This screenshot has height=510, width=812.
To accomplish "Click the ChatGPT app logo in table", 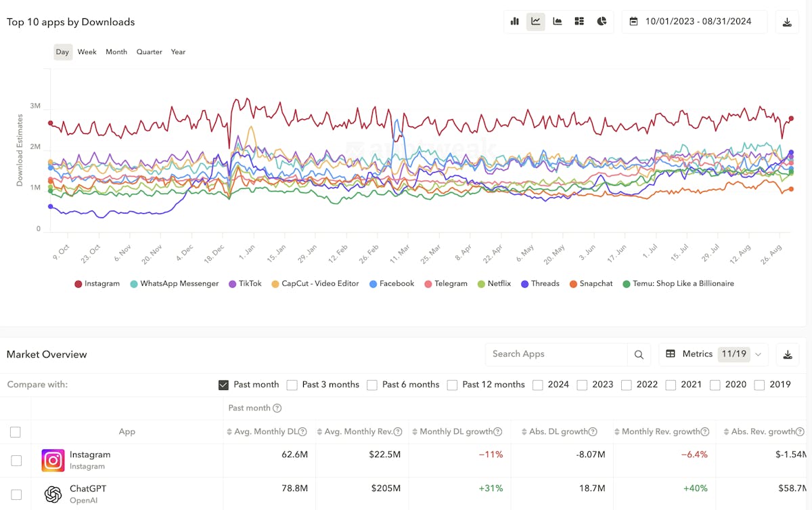I will coord(53,494).
